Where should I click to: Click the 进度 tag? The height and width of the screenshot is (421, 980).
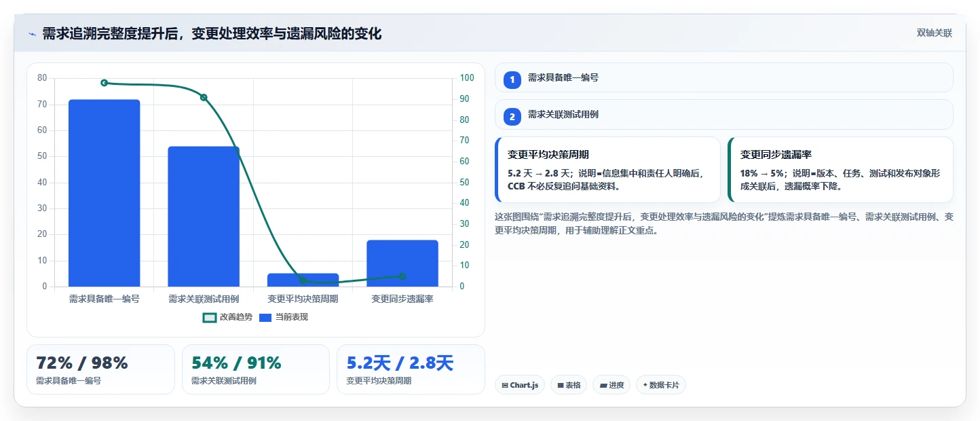(x=611, y=385)
